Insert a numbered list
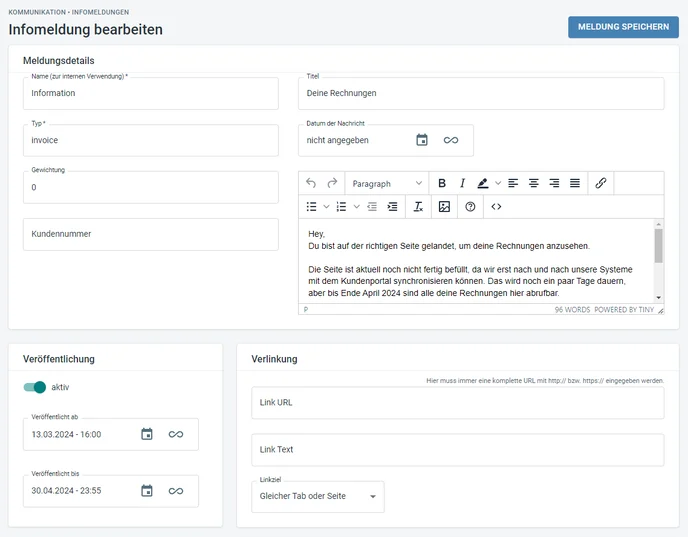The height and width of the screenshot is (537, 688). (x=341, y=207)
